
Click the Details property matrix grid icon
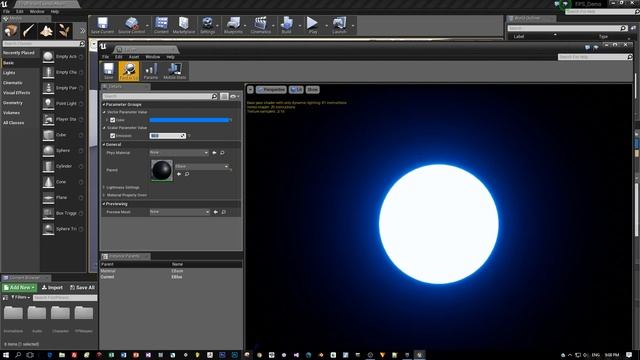tap(224, 96)
